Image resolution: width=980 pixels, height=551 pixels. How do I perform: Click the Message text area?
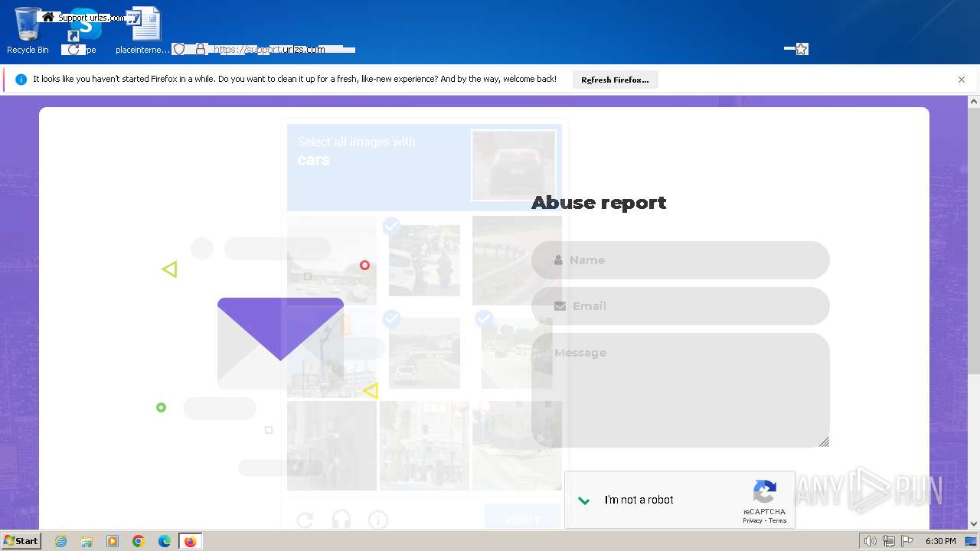681,390
